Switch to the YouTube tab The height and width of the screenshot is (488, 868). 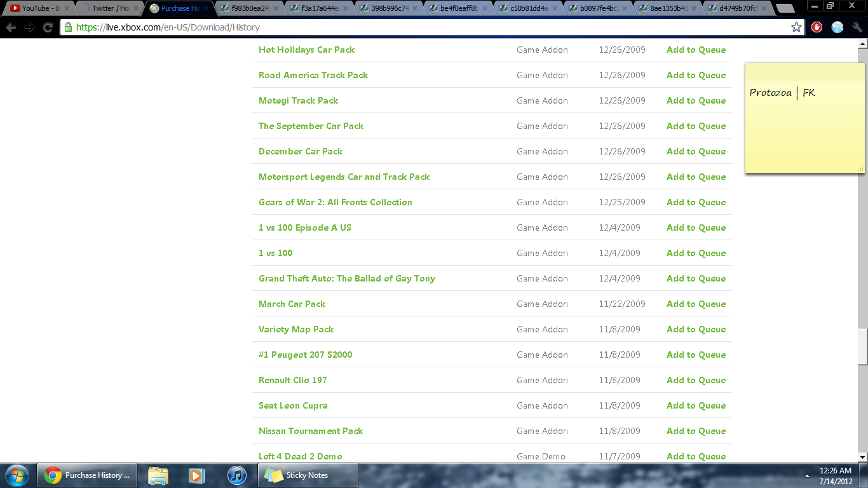(39, 8)
